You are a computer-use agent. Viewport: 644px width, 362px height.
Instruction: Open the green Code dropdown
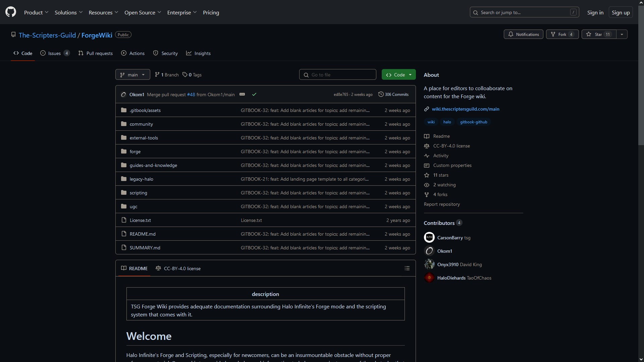pyautogui.click(x=398, y=74)
